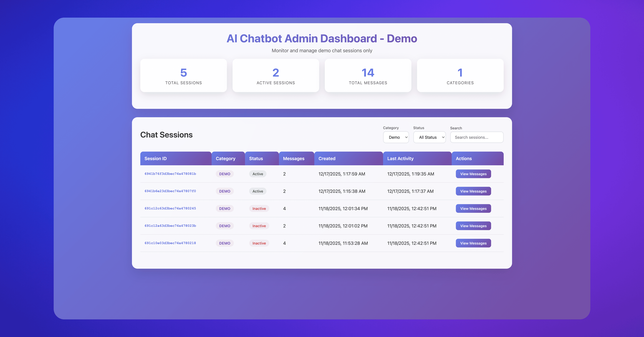644x337 pixels.
Task: Open session ID link 691c10e03d3bec74a4780218
Action: [170, 243]
